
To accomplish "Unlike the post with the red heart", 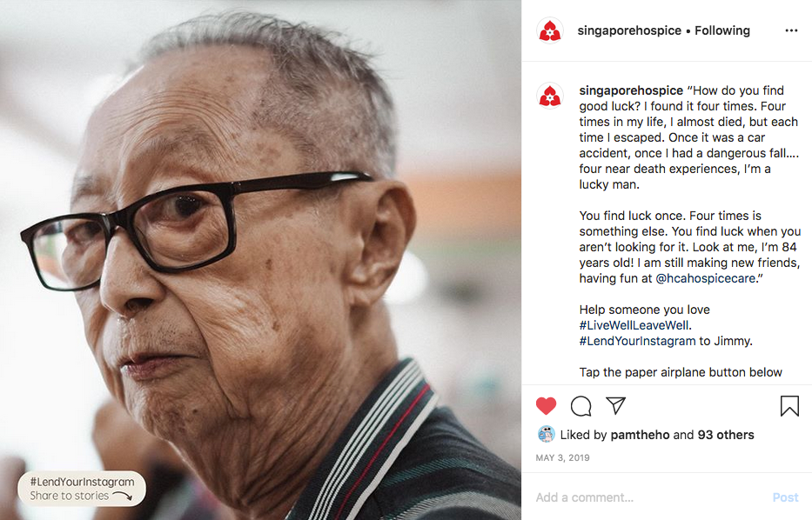I will click(x=546, y=406).
